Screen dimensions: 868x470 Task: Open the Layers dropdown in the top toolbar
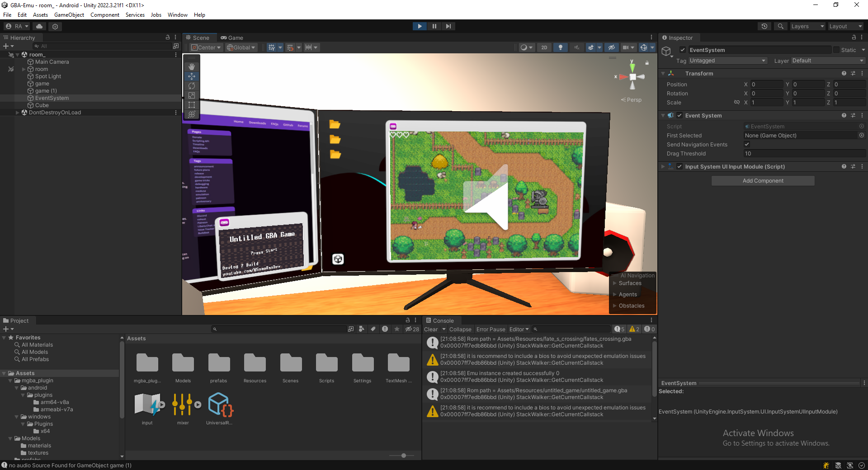pyautogui.click(x=807, y=26)
